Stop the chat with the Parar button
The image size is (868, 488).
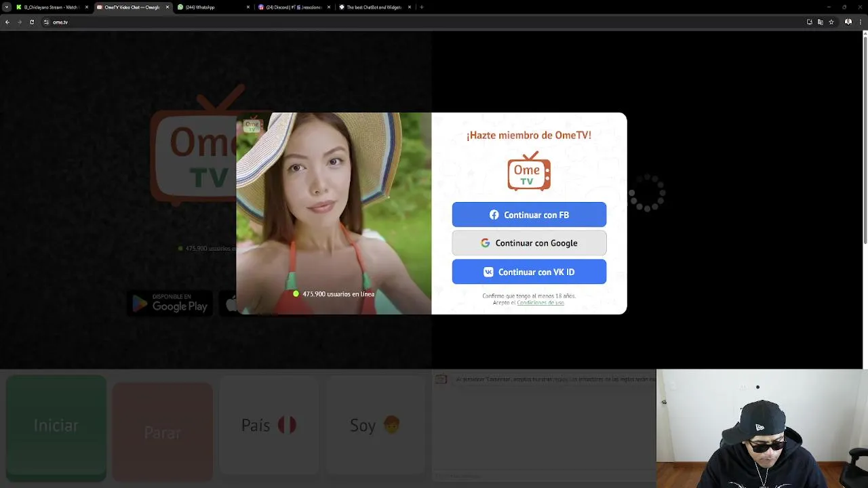click(x=163, y=432)
